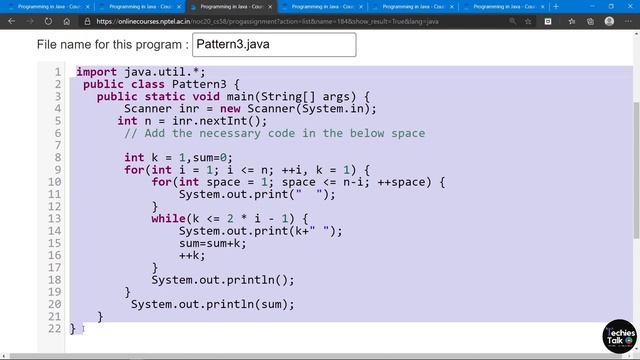Screen dimensions: 640x360
Task: Click the 'Add the necessary code' comment
Action: point(275,133)
